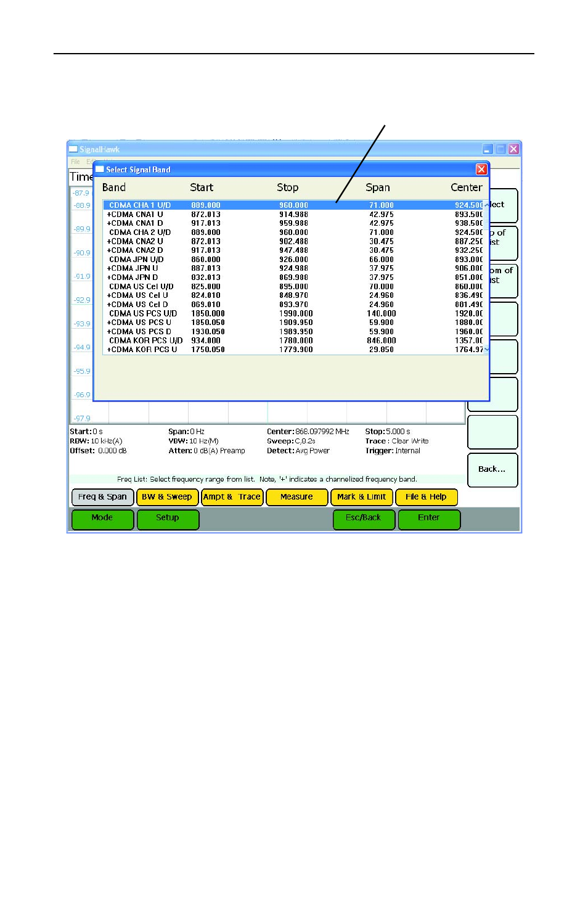Close the SignalHawk main window

point(513,149)
